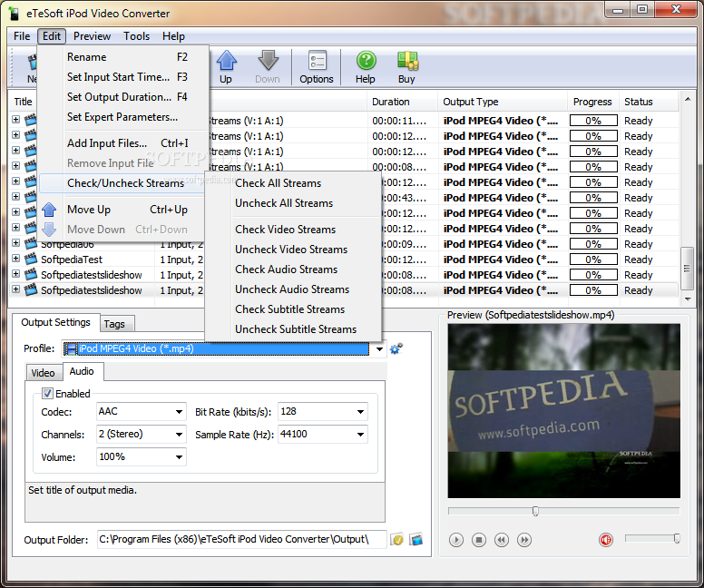Sort list by Output Type column header
Screen dimensions: 704x588
503,102
